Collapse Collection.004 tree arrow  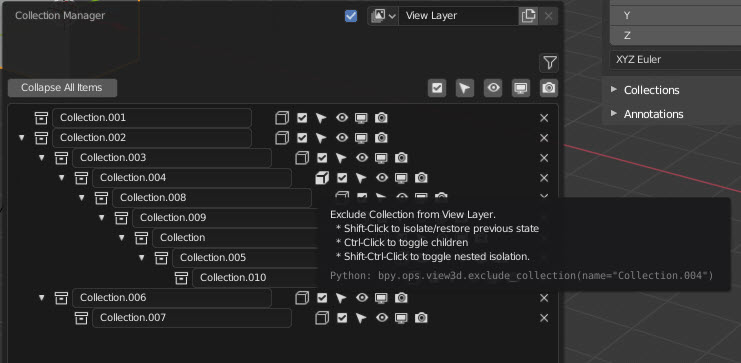pos(61,178)
